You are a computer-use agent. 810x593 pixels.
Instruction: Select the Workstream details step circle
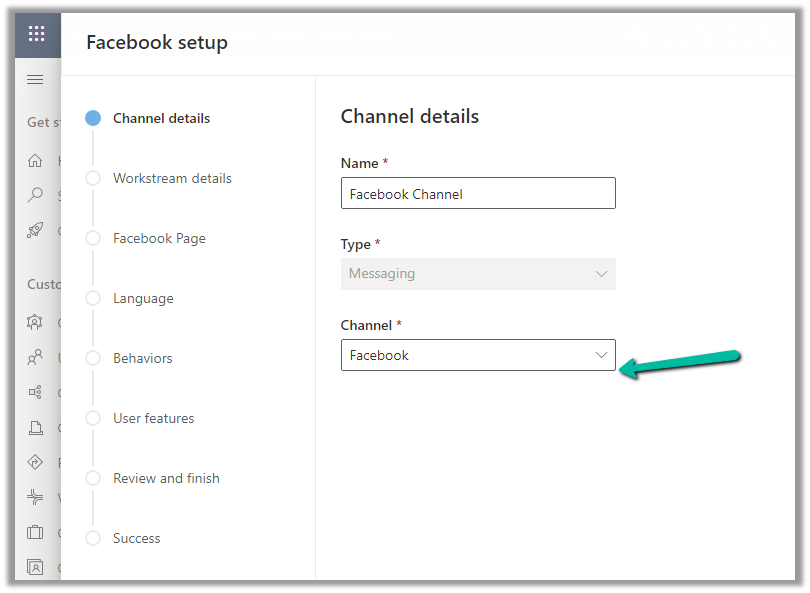point(93,178)
